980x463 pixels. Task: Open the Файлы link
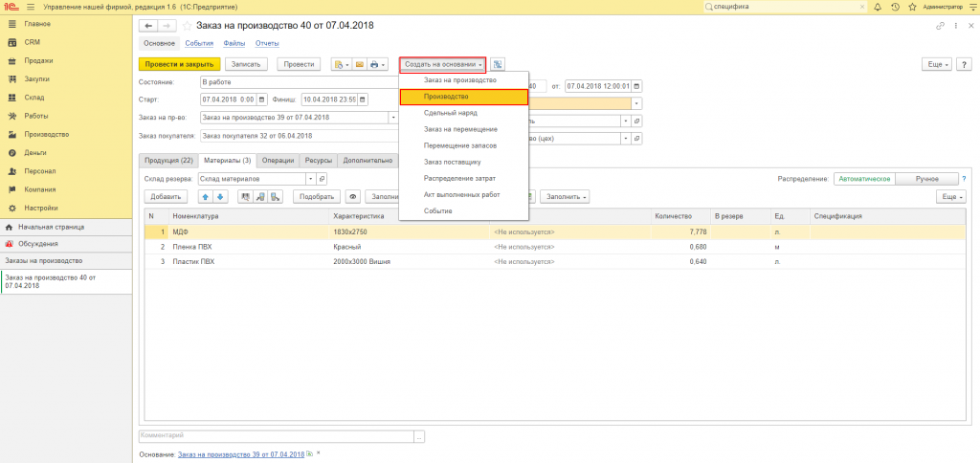click(x=234, y=43)
